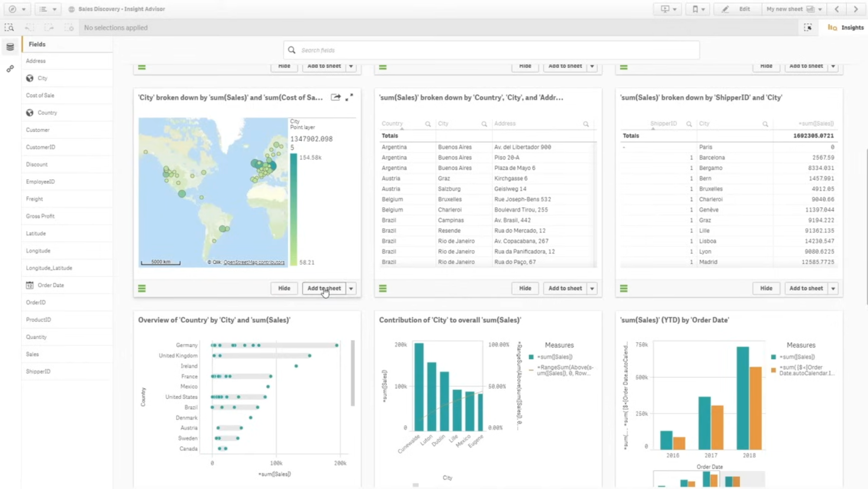The image size is (868, 489).
Task: Search the ShipperID column in the table
Action: point(689,124)
